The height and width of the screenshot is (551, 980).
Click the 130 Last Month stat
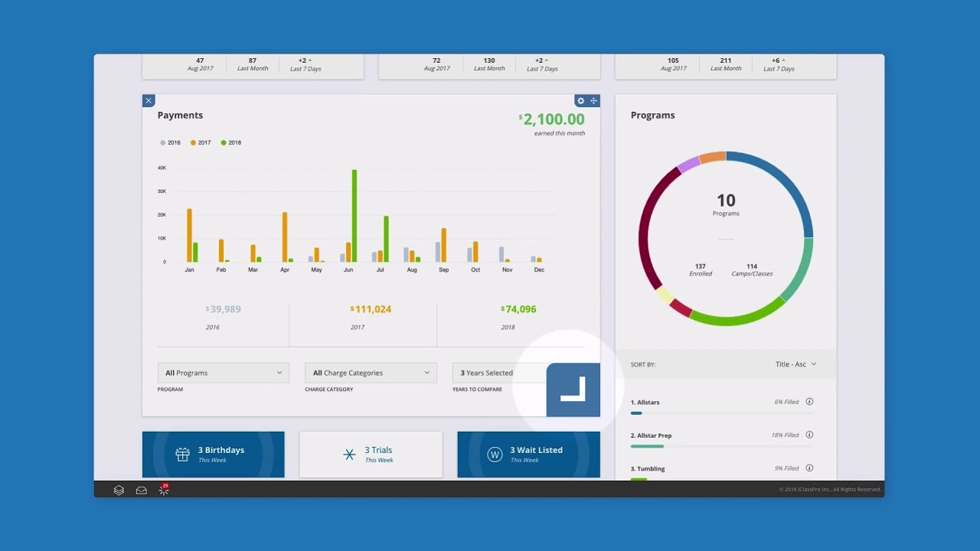point(489,64)
